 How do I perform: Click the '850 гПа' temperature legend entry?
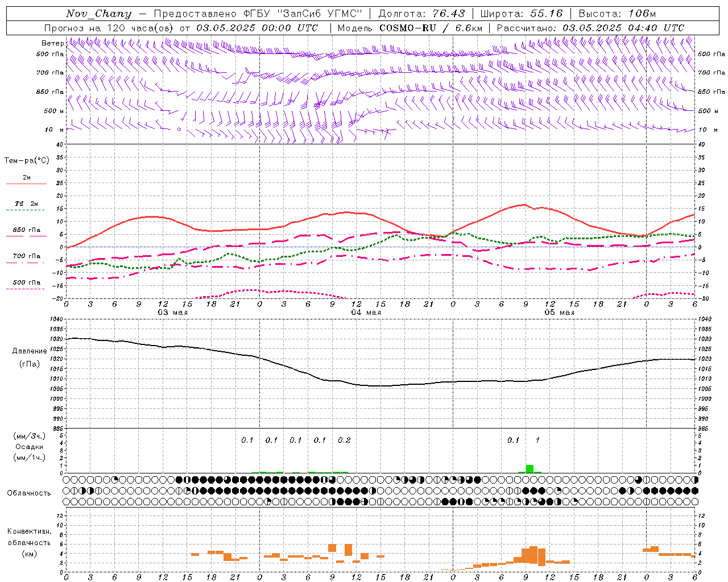(27, 230)
